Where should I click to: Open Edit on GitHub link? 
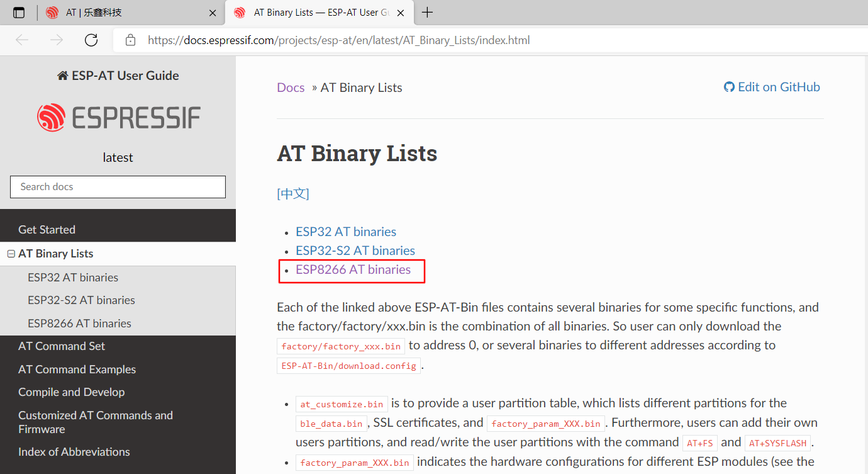(772, 87)
